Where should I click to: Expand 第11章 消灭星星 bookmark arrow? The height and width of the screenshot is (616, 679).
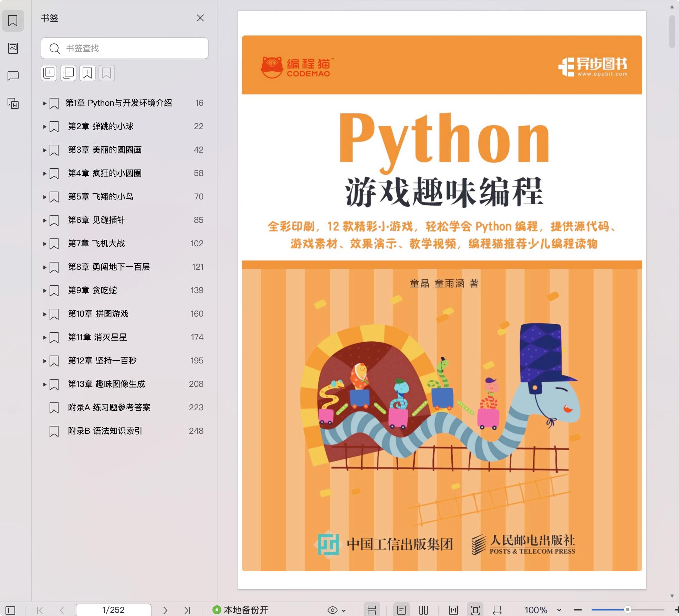tap(45, 337)
